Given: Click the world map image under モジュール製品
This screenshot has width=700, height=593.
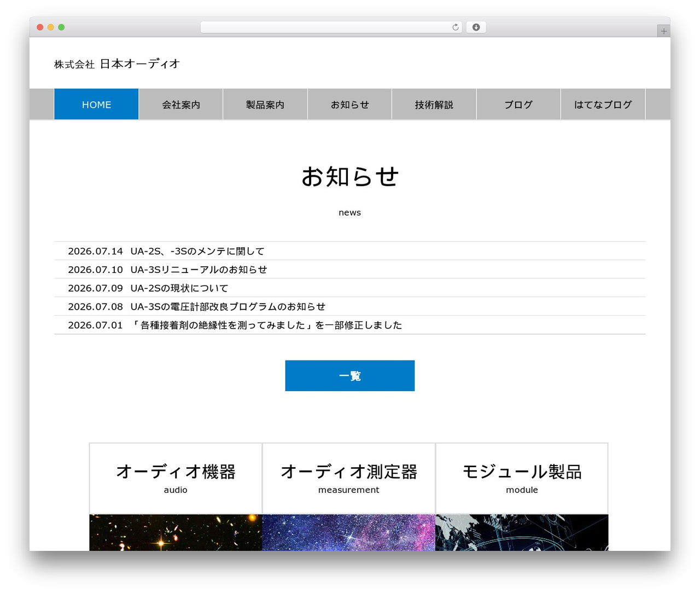Looking at the screenshot, I should coord(522,532).
